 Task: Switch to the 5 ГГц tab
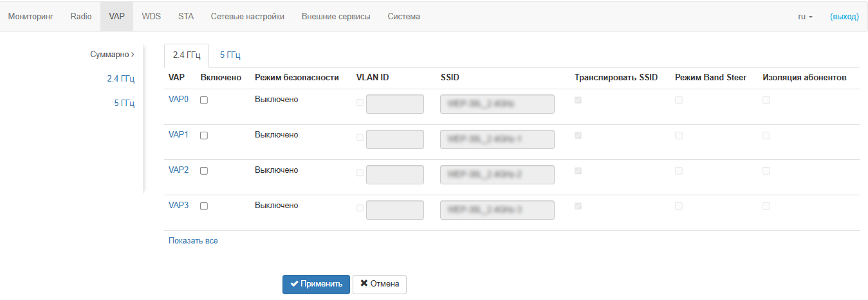click(230, 55)
